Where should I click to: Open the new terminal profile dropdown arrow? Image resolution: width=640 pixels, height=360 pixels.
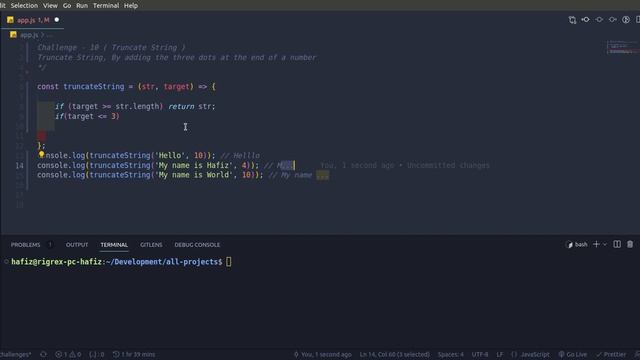(605, 244)
